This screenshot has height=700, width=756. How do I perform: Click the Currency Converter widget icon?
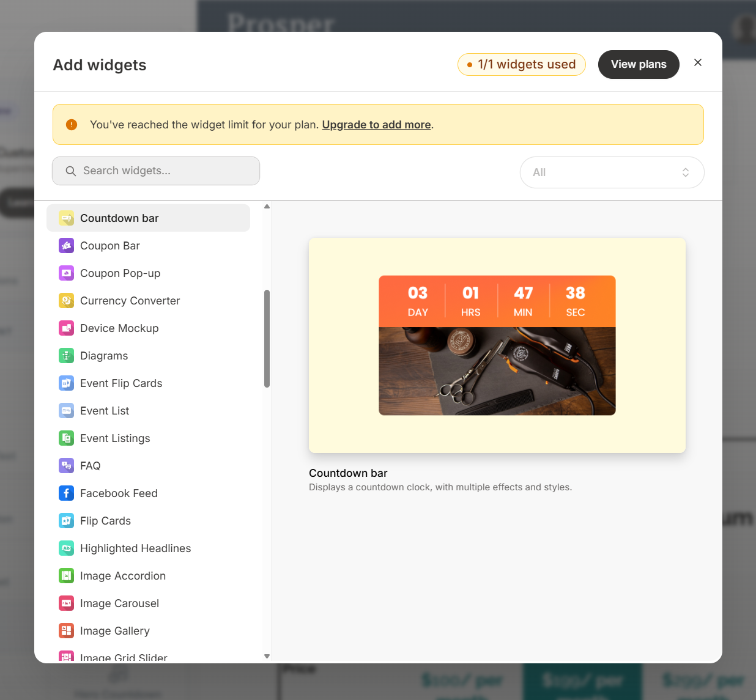tap(66, 301)
